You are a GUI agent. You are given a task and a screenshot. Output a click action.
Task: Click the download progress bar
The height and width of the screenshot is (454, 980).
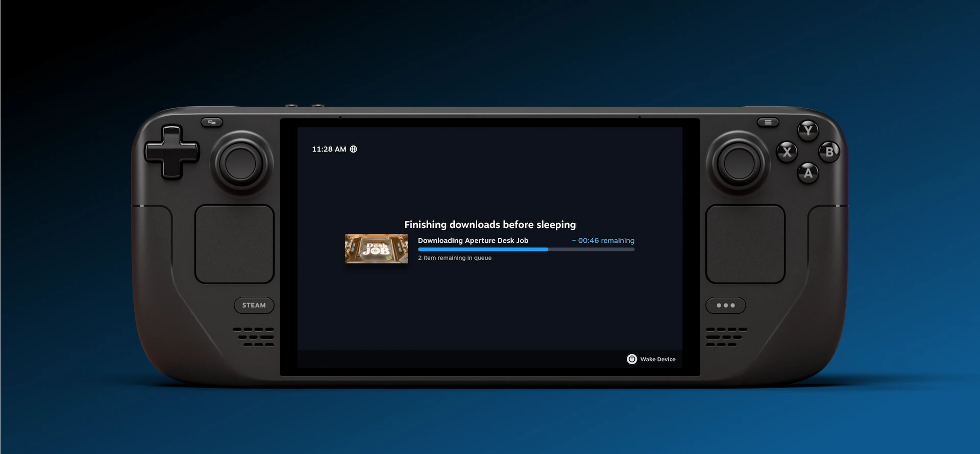(526, 249)
